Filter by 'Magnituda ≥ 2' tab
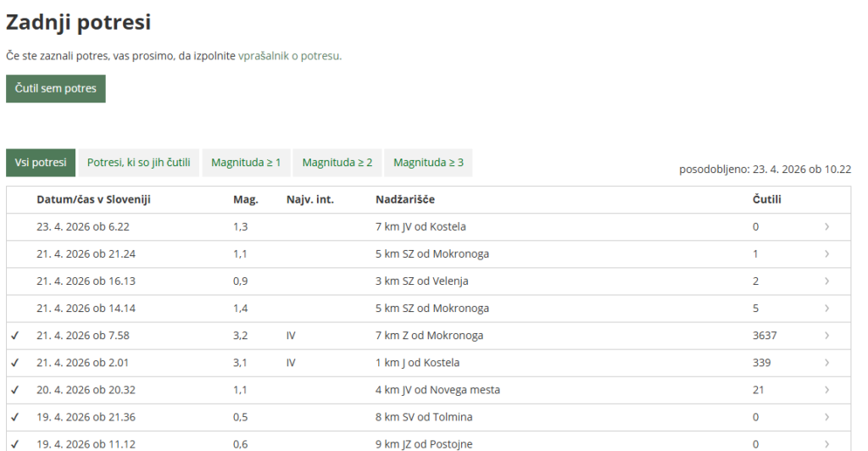 tap(337, 163)
